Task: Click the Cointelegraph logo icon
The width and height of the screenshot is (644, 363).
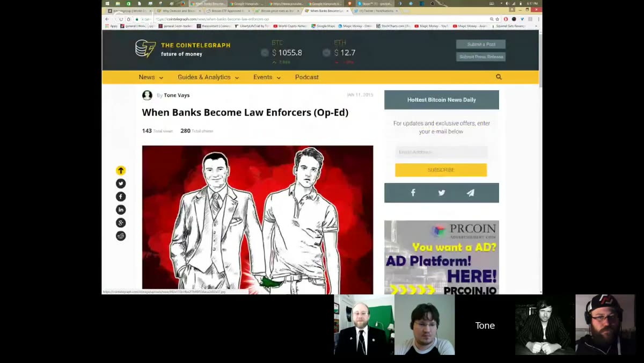Action: [145, 48]
